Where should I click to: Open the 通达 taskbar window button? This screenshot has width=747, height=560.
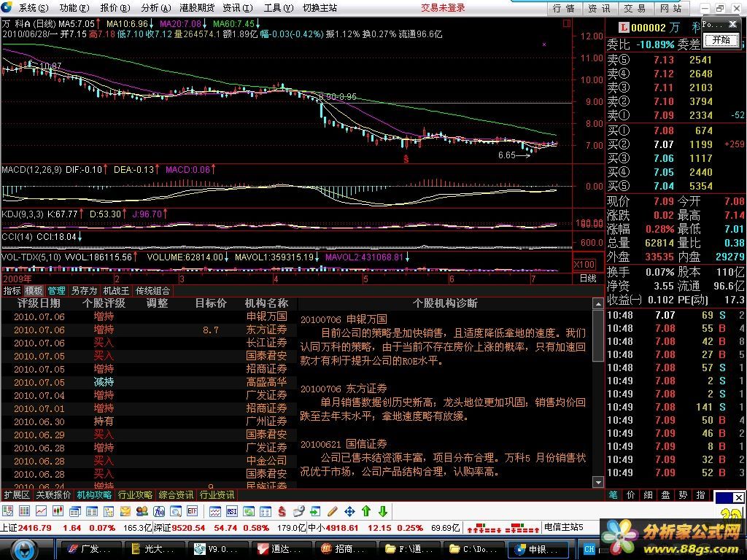click(x=282, y=549)
